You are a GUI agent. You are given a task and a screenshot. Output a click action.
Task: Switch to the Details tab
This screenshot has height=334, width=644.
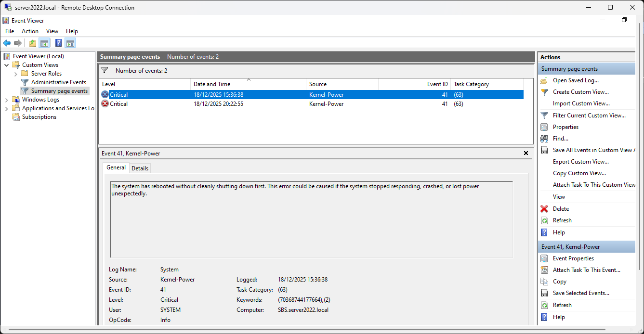tap(140, 168)
